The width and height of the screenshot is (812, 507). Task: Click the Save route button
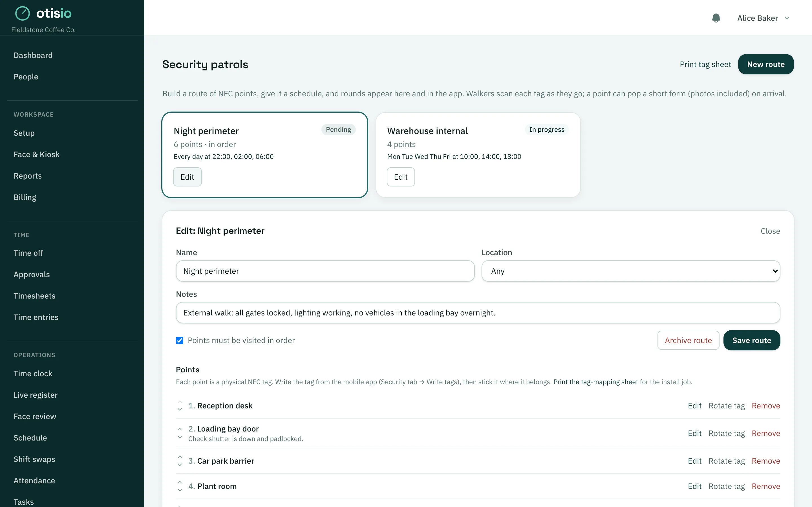[752, 340]
